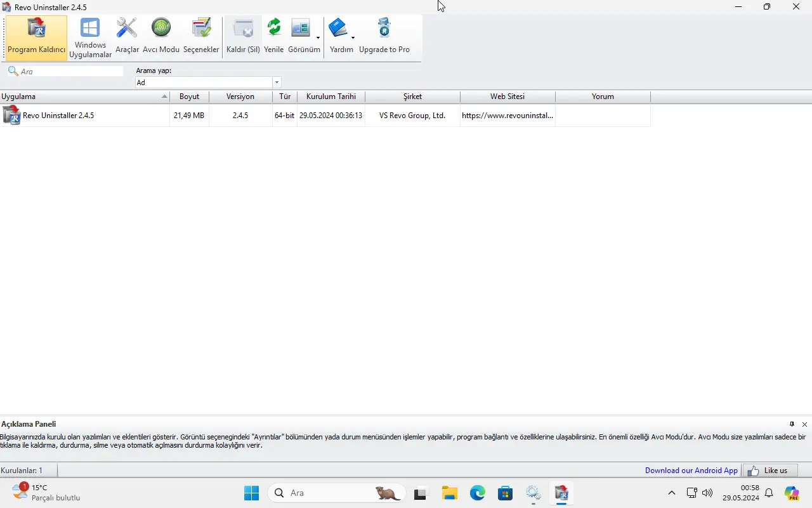Sort by Yorum column header
812x508 pixels.
point(603,97)
